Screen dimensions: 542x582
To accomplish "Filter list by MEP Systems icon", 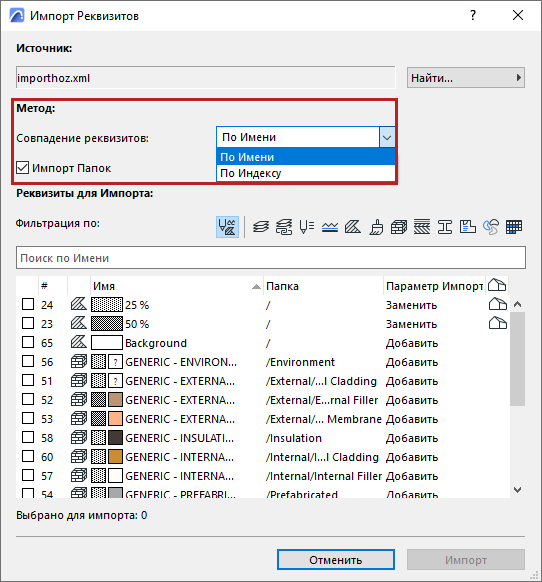I will coord(491,226).
